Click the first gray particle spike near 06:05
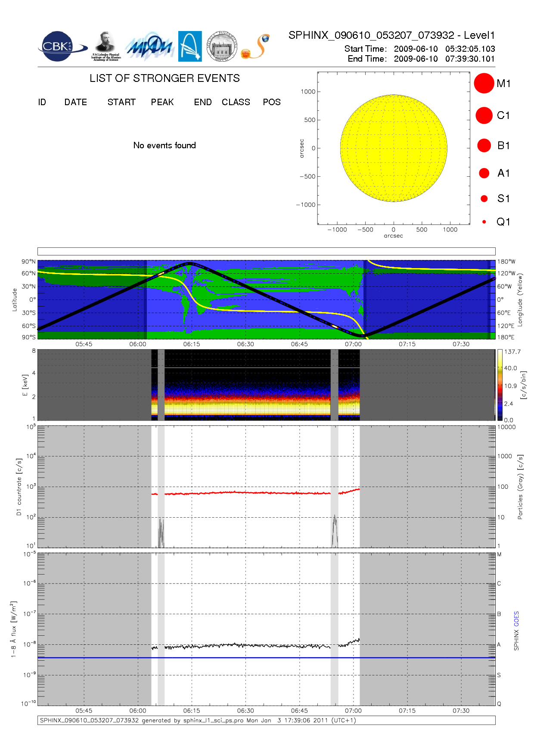 pyautogui.click(x=161, y=533)
